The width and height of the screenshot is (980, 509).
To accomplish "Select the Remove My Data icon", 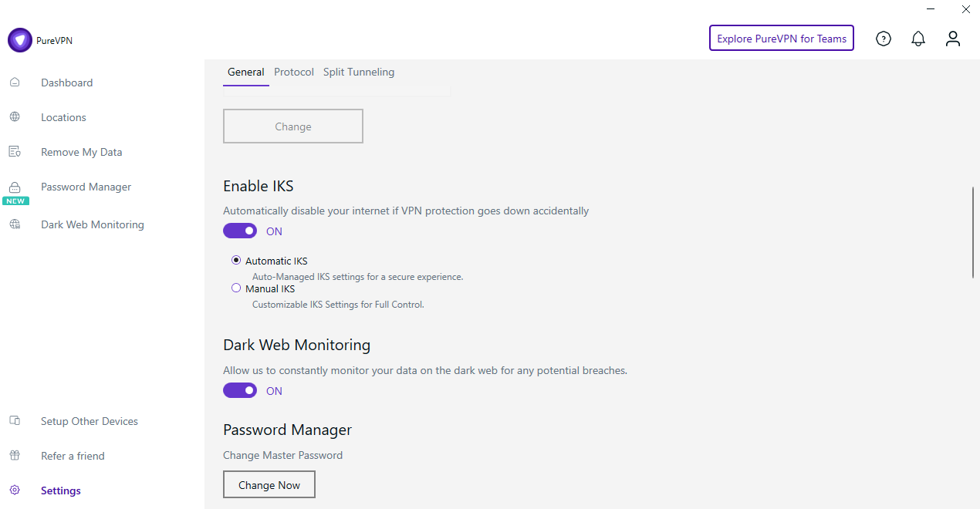I will [x=15, y=151].
